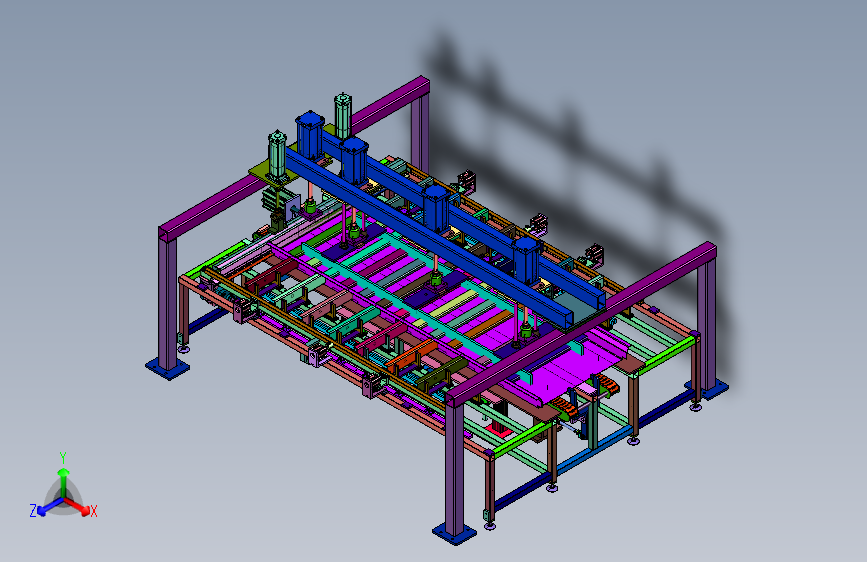
Task: Click the blue Z axis arrow on the triad
Action: 49,507
